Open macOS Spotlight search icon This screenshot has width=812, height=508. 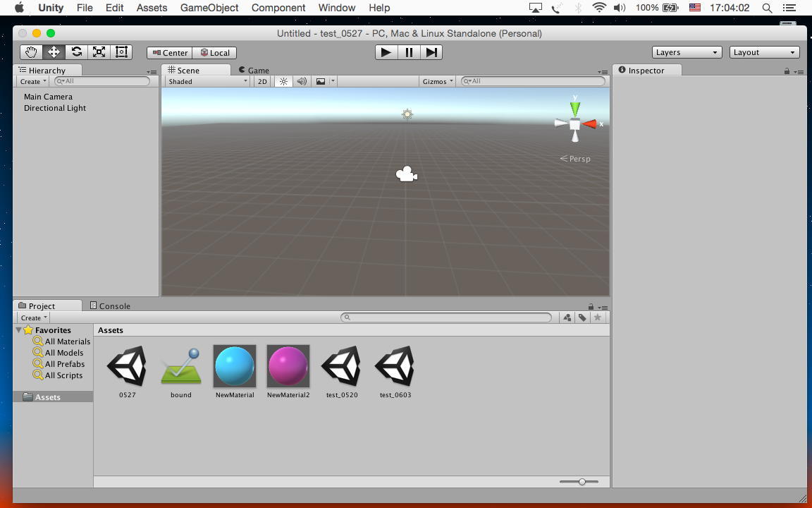[768, 8]
